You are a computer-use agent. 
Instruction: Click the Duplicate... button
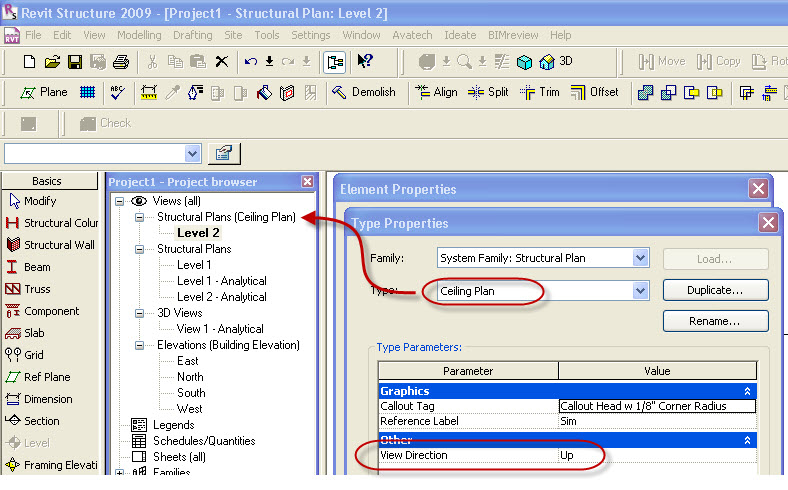click(x=715, y=290)
